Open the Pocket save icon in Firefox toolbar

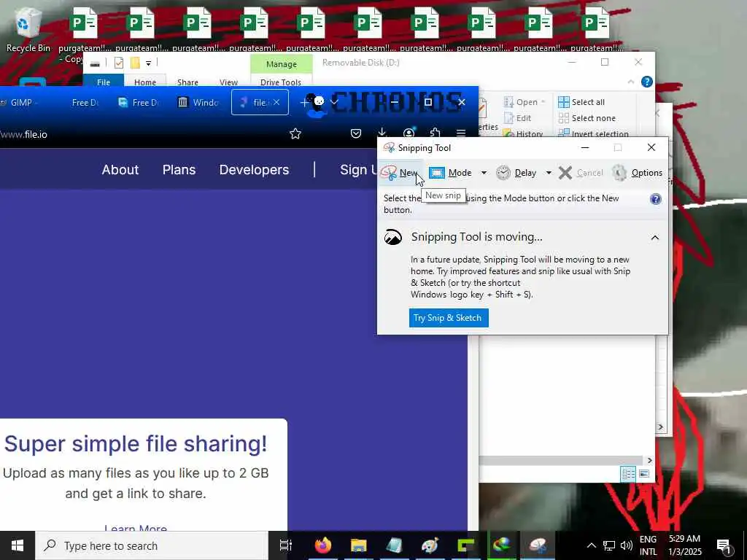356,134
